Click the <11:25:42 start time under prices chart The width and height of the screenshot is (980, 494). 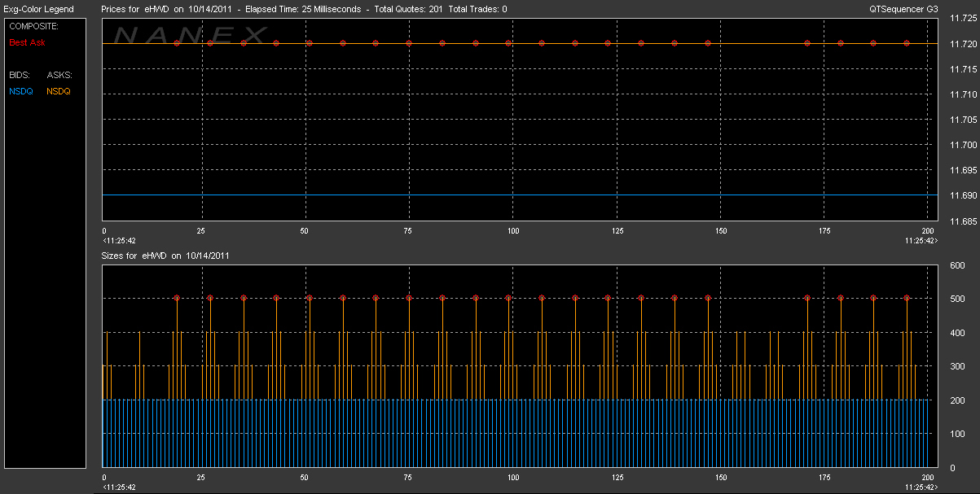[x=119, y=241]
